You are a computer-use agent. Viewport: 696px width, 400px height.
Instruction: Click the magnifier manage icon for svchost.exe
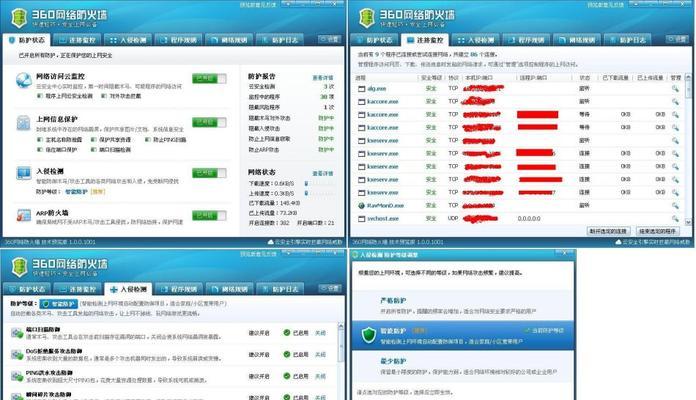point(675,218)
